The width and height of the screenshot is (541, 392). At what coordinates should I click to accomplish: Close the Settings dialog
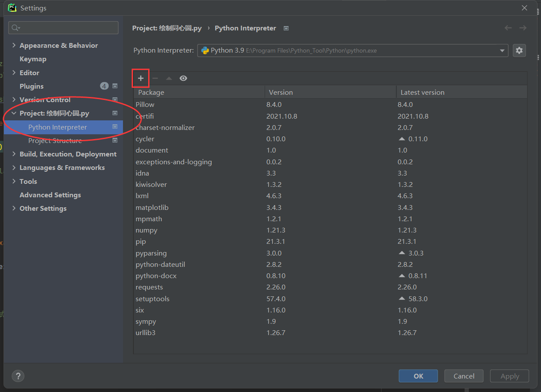click(x=525, y=8)
